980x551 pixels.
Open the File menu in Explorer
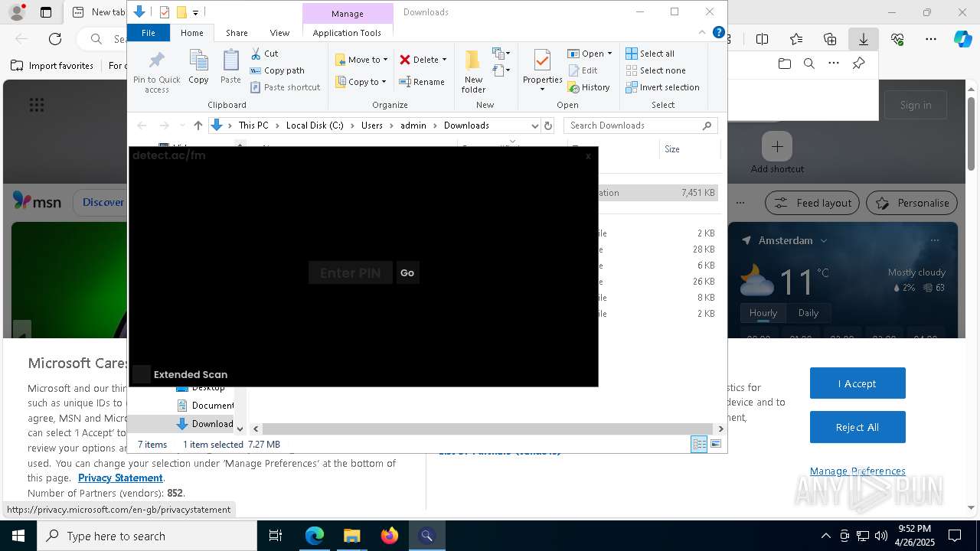pos(149,33)
